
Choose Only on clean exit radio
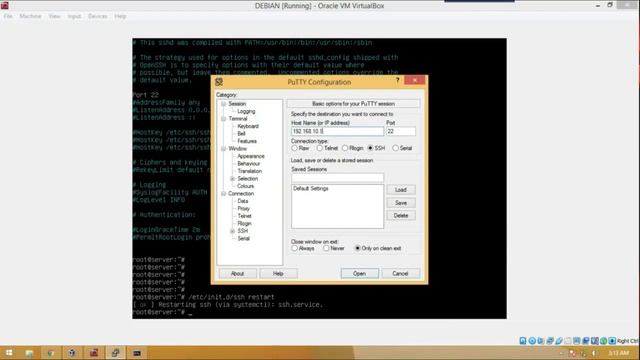click(358, 248)
